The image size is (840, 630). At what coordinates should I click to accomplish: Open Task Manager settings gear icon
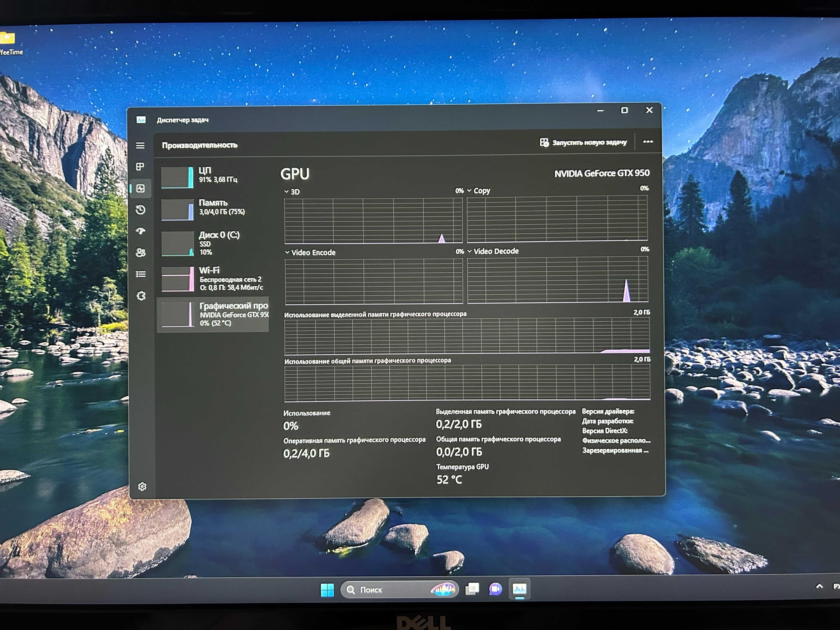pyautogui.click(x=142, y=486)
